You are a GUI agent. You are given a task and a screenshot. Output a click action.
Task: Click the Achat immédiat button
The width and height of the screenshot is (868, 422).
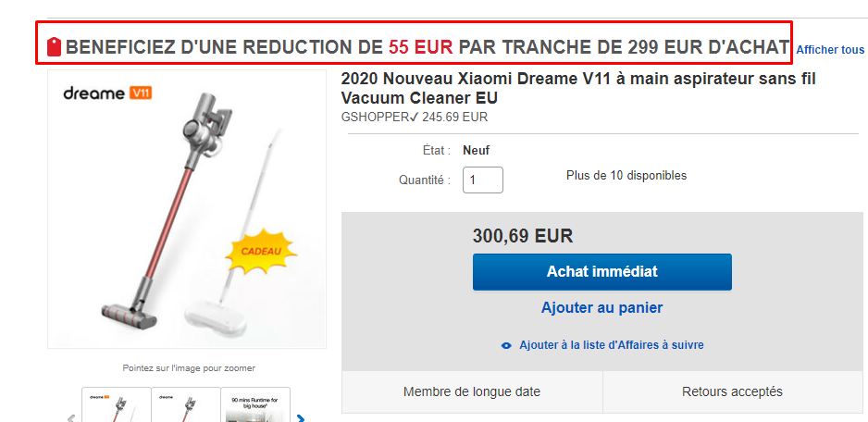[x=601, y=272]
